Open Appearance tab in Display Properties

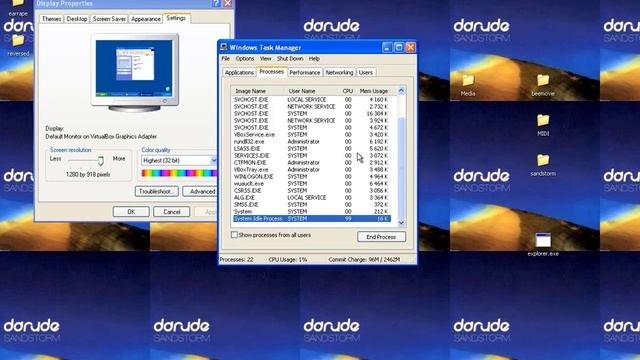146,19
